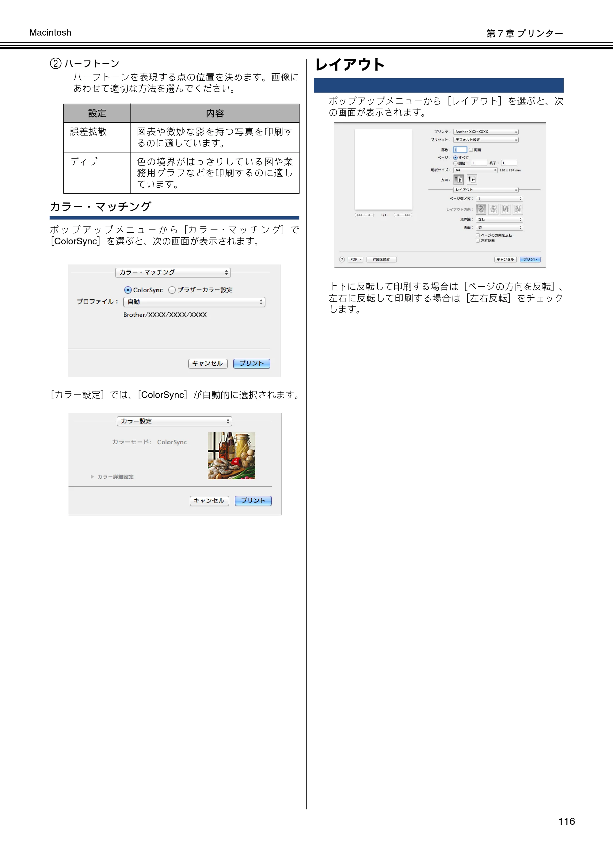Click プリント in the layout dialog
The image size is (613, 868).
click(x=530, y=259)
